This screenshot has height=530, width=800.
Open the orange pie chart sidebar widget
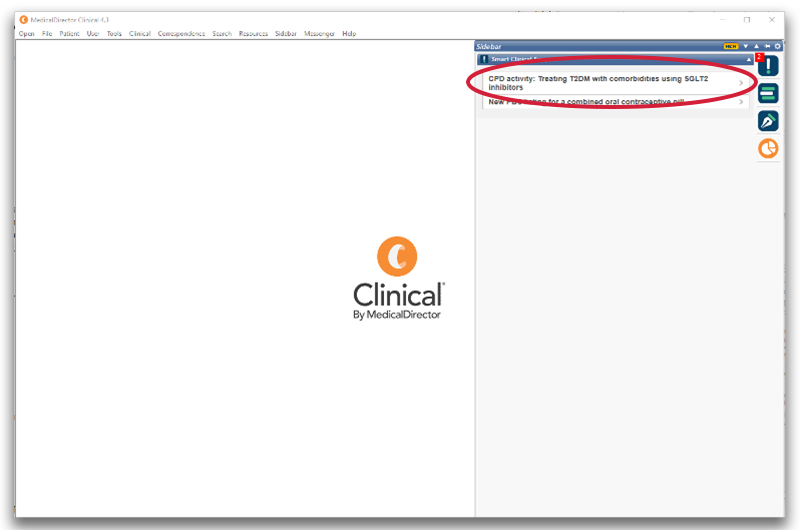(768, 148)
